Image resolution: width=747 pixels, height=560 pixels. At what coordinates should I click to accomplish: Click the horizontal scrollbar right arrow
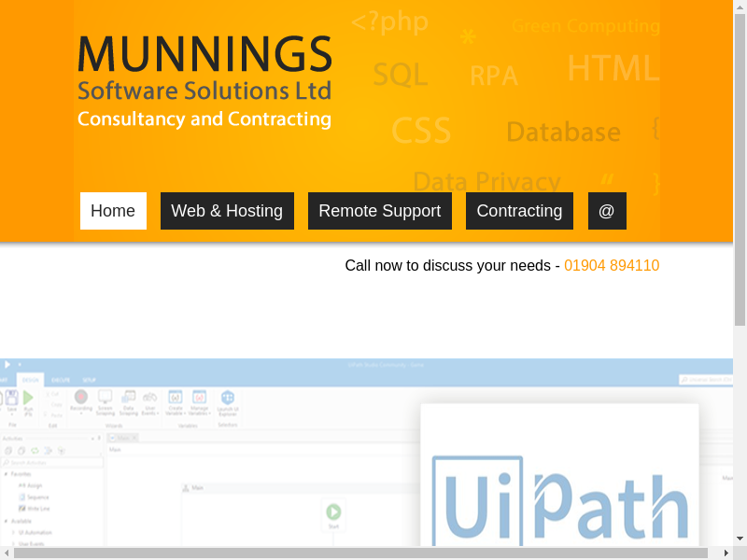726,553
